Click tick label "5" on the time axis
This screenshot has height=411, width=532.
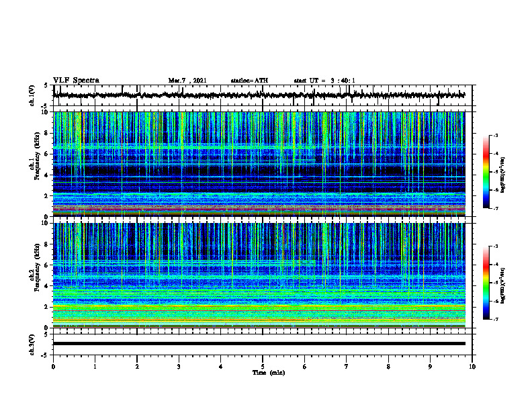pyautogui.click(x=263, y=367)
